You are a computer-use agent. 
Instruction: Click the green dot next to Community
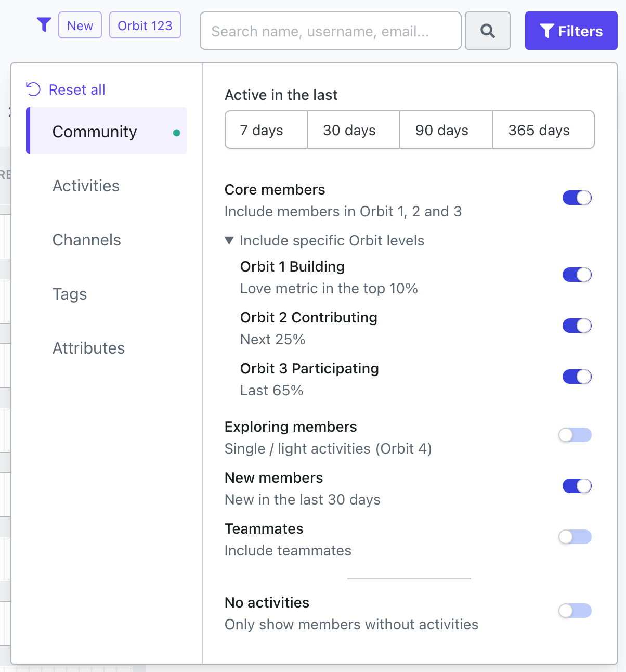tap(177, 133)
